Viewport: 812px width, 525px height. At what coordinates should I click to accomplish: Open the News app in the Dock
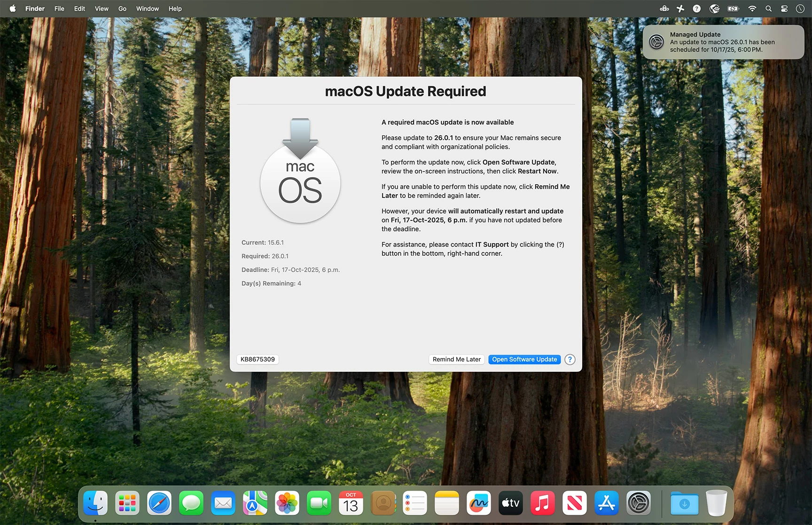(x=575, y=503)
